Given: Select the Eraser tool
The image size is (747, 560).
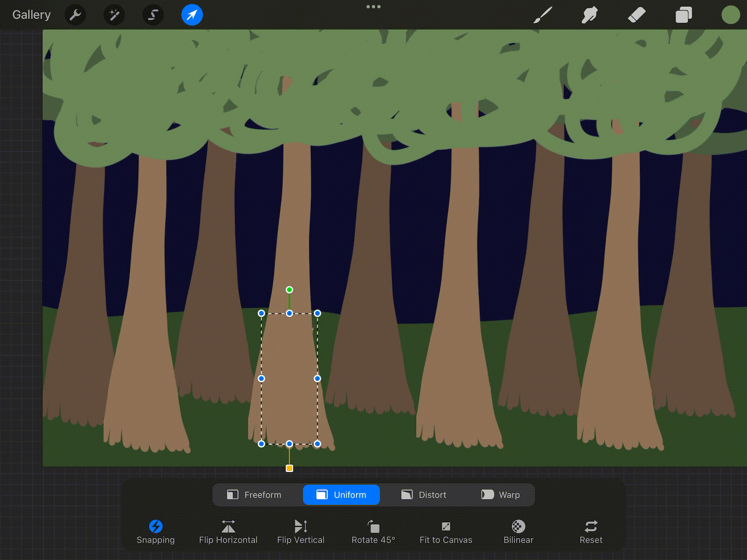Looking at the screenshot, I should (637, 15).
